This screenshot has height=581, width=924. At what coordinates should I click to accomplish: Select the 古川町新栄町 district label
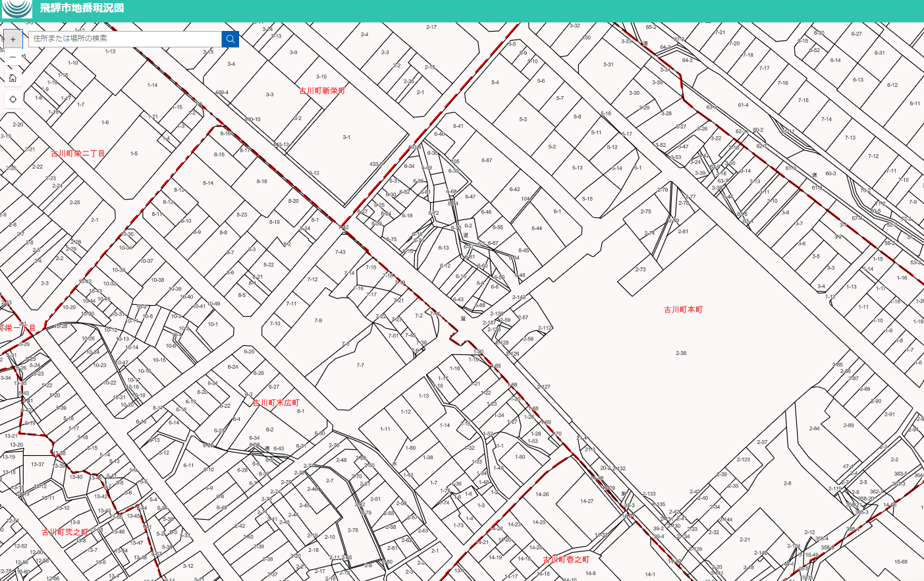[x=322, y=91]
